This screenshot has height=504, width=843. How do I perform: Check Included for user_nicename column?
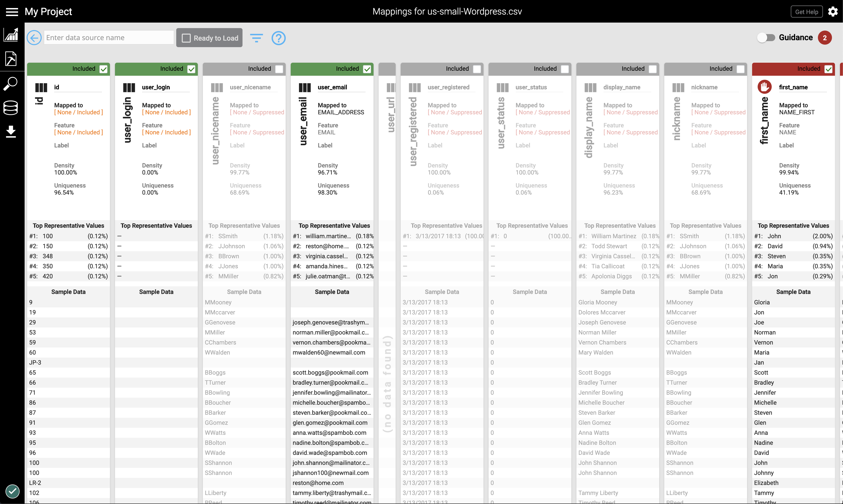click(279, 69)
